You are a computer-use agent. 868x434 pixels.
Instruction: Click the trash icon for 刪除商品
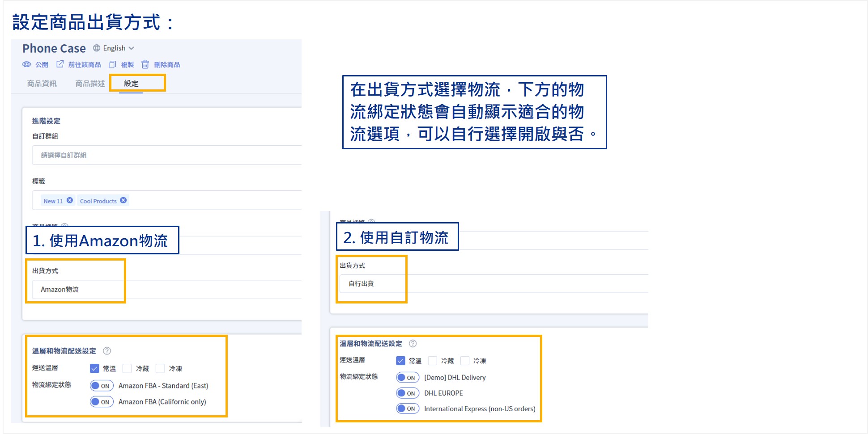pos(145,64)
